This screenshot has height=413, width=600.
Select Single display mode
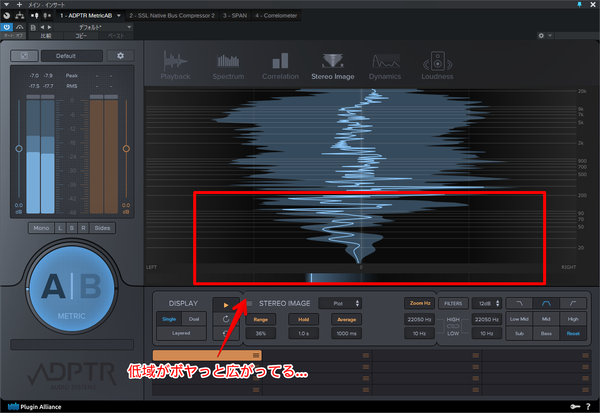coord(169,319)
